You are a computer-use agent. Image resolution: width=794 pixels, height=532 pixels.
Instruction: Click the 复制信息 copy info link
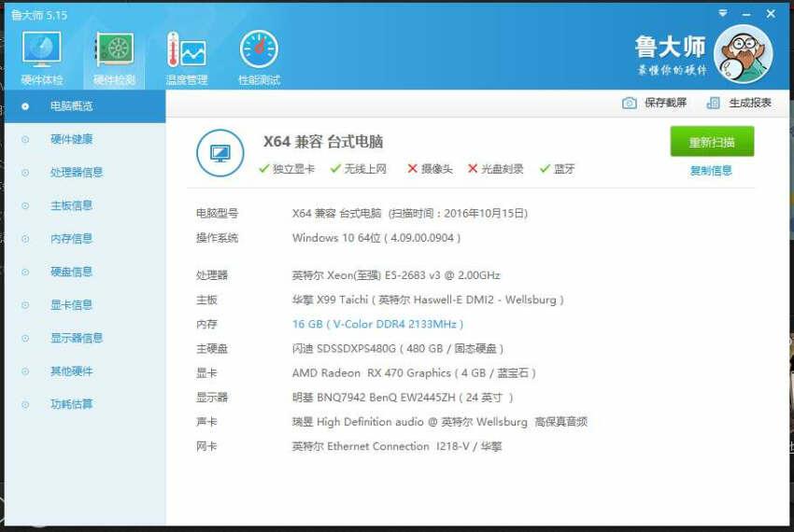tap(711, 171)
